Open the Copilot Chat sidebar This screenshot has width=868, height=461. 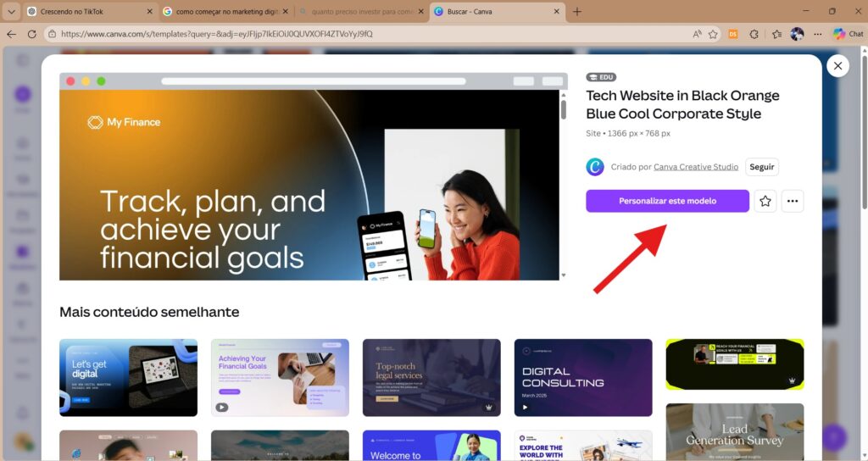(x=848, y=34)
